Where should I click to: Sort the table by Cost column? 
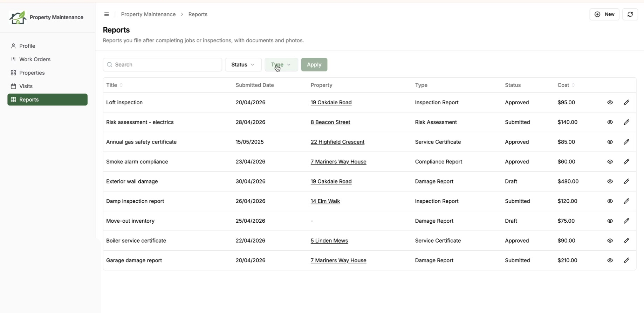tap(566, 85)
